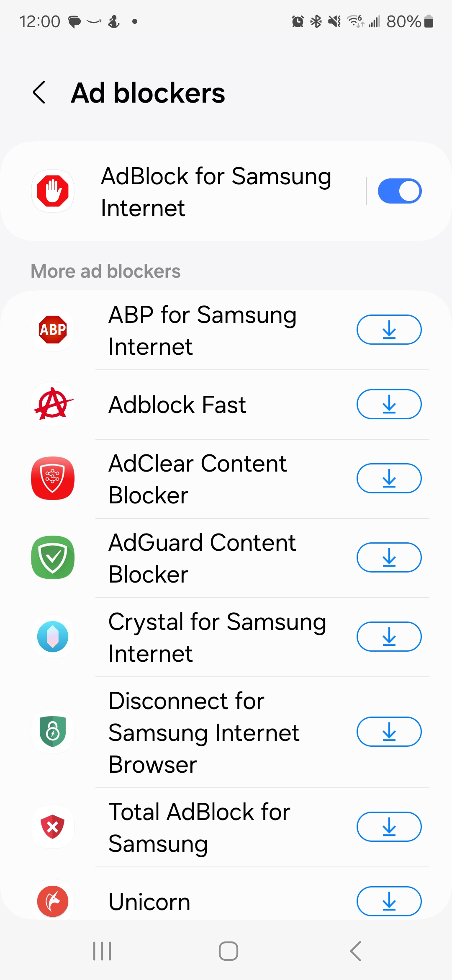
Task: Tap the AdGuard green shield icon
Action: click(x=53, y=557)
